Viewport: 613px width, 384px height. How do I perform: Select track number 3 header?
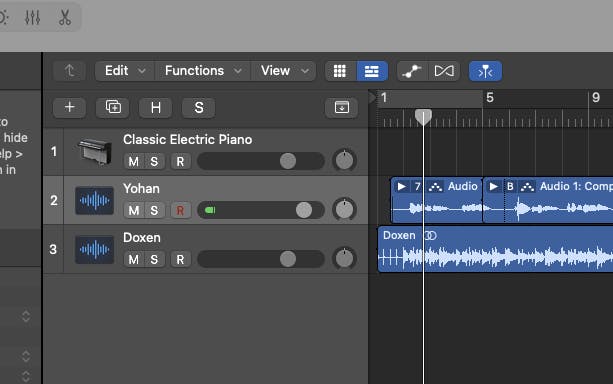54,249
